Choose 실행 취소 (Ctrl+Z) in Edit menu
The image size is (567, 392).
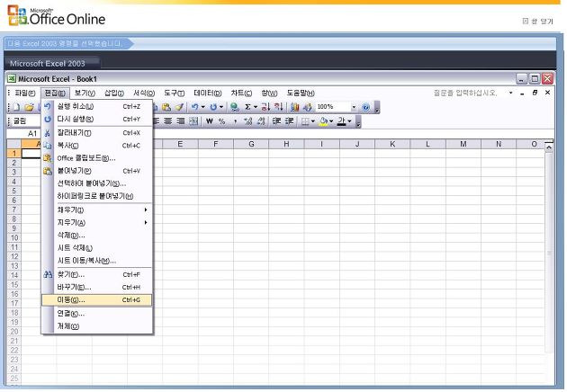tap(97, 107)
